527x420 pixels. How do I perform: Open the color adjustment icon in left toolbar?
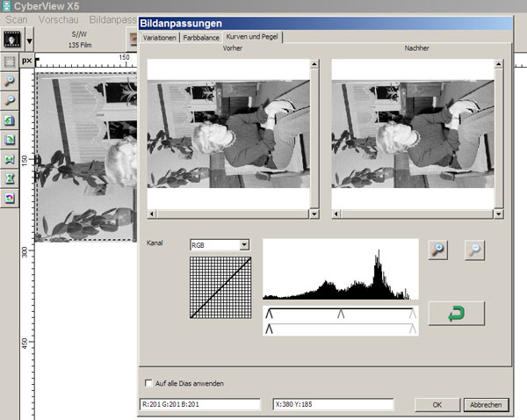(11, 198)
